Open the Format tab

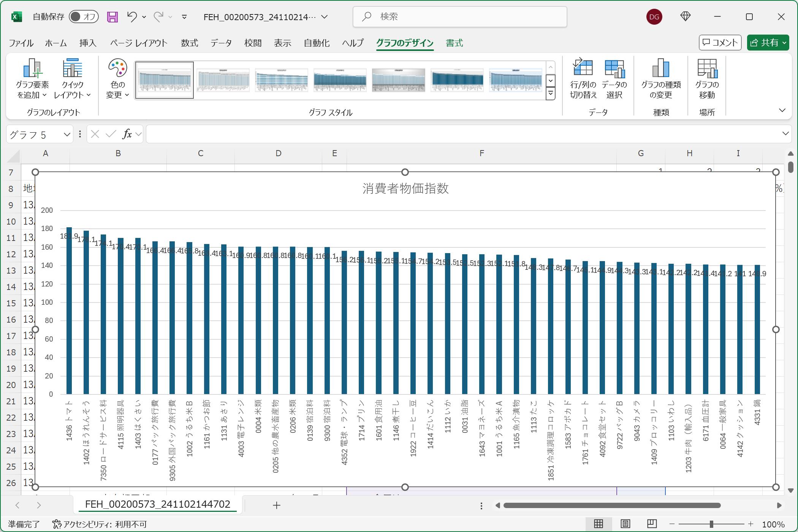coord(454,43)
